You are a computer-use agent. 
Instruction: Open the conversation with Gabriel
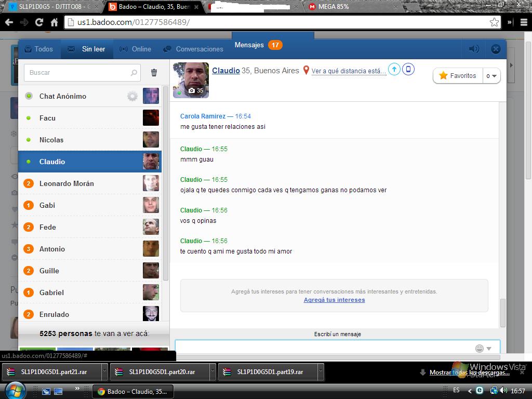click(x=90, y=292)
